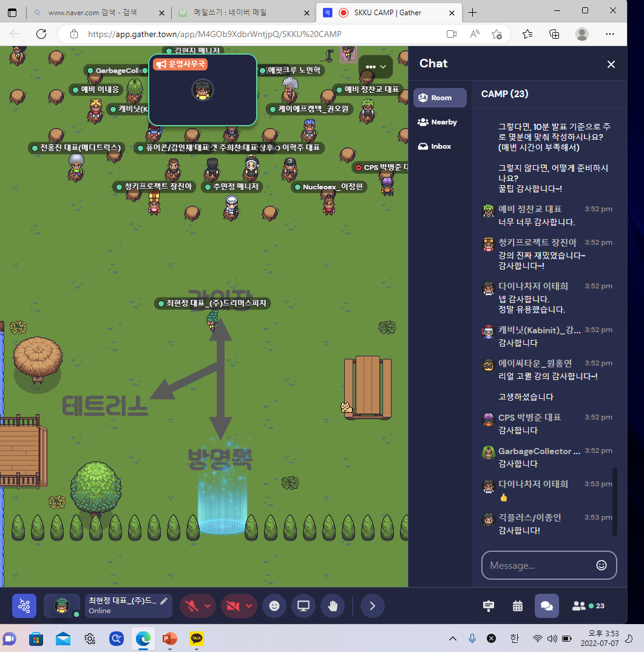Close the Chat panel
The height and width of the screenshot is (652, 644).
(611, 64)
